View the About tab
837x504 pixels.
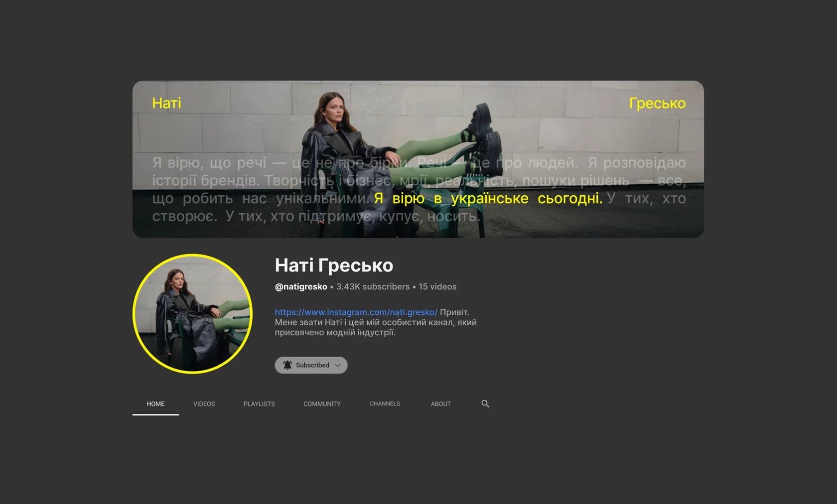click(x=440, y=404)
